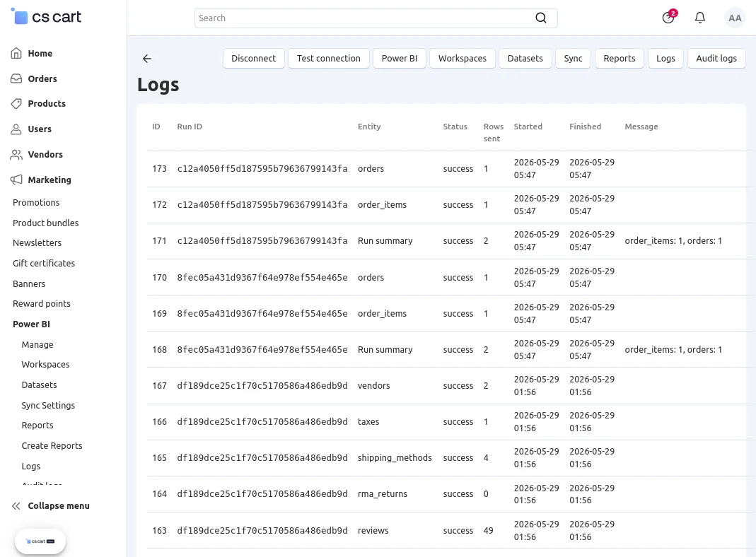
Task: Click Run ID in row 172
Action: (x=262, y=205)
